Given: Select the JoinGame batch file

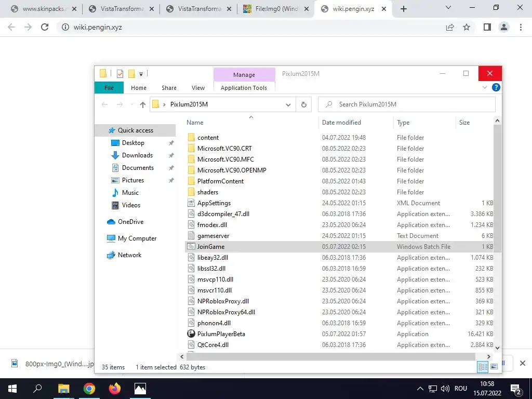Looking at the screenshot, I should [211, 247].
